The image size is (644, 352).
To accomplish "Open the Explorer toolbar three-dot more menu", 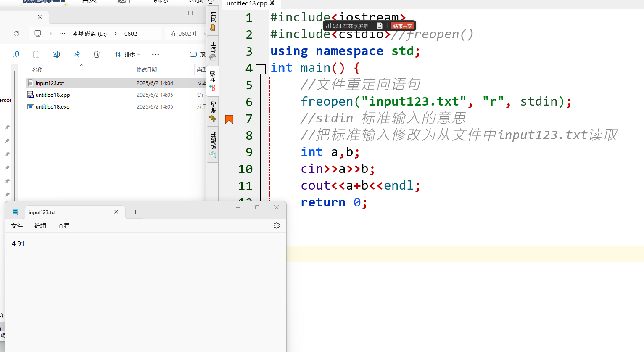I will click(156, 54).
